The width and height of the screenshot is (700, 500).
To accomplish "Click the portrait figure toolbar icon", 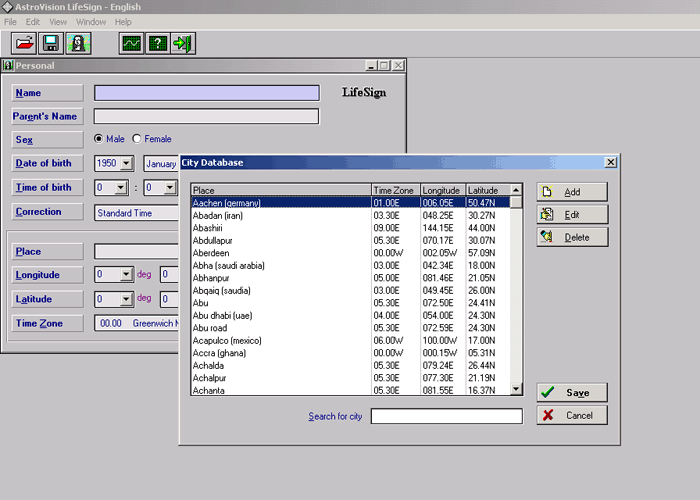I will click(x=78, y=43).
